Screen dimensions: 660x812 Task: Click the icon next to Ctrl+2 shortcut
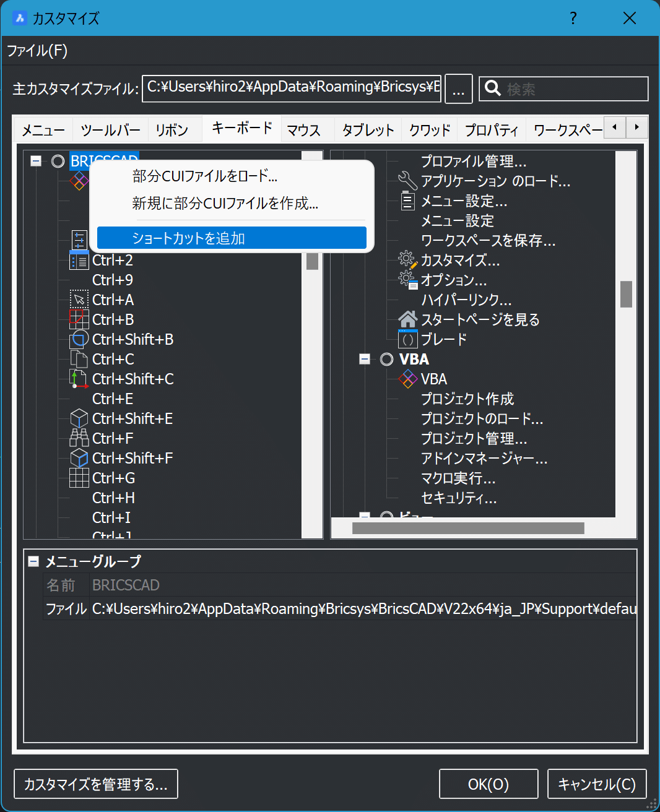click(79, 260)
